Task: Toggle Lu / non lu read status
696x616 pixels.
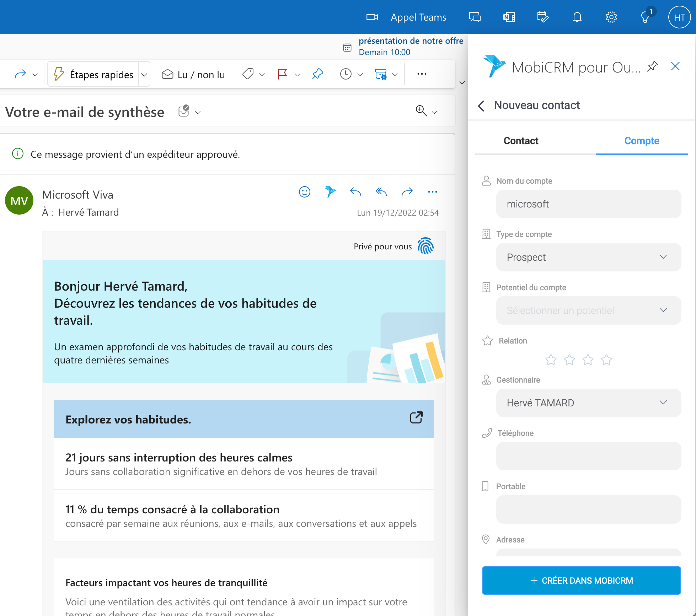Action: (193, 74)
